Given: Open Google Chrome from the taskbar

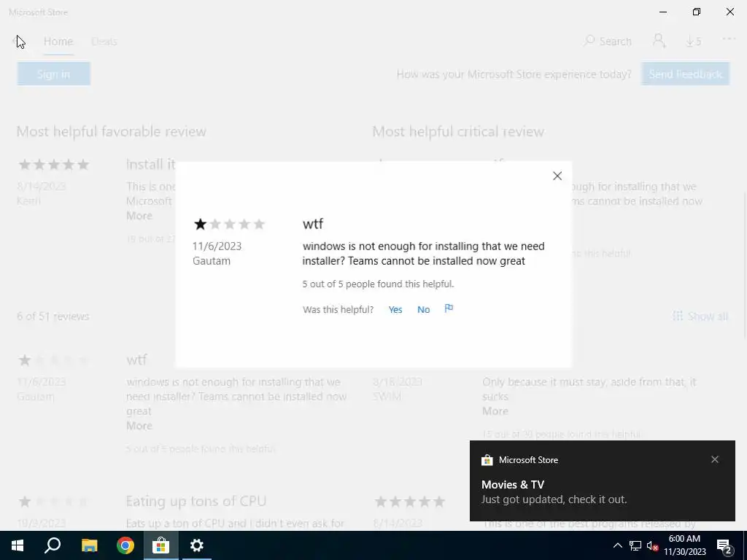Looking at the screenshot, I should 125,545.
